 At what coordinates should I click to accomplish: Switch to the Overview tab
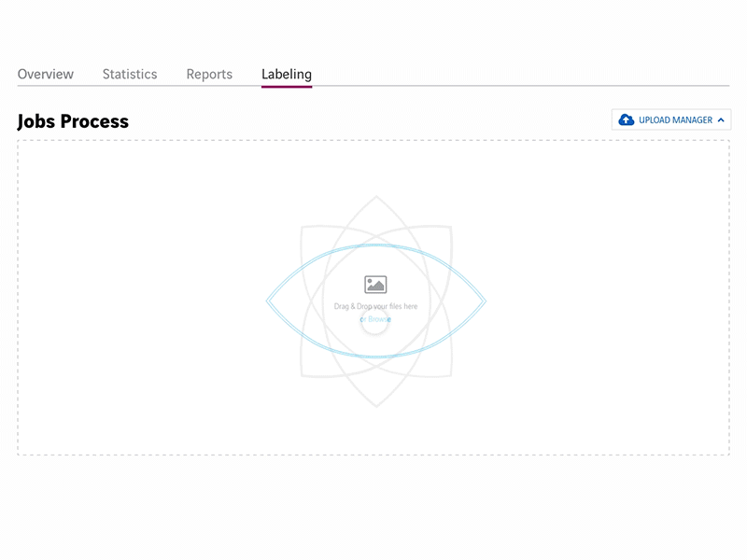point(45,75)
